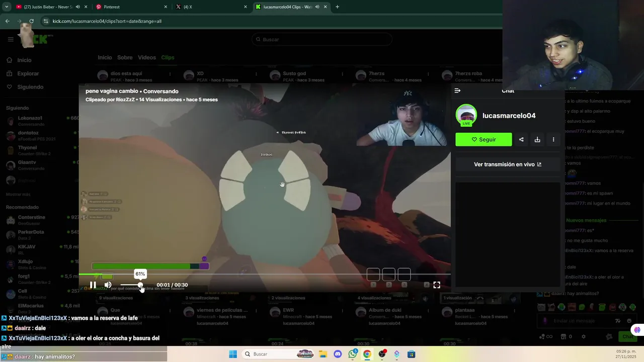Screen dimensions: 644x362
Task: Open chat settings gear icon
Action: pyautogui.click(x=584, y=336)
